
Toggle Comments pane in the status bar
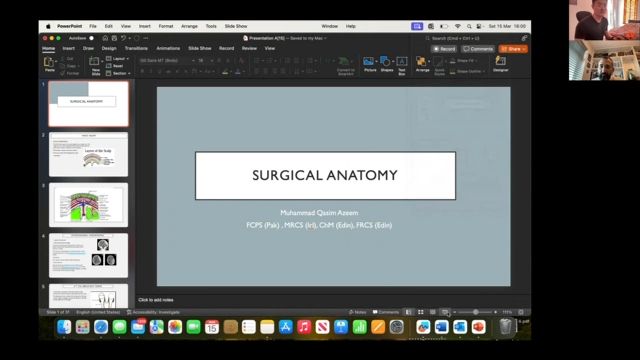click(x=386, y=312)
